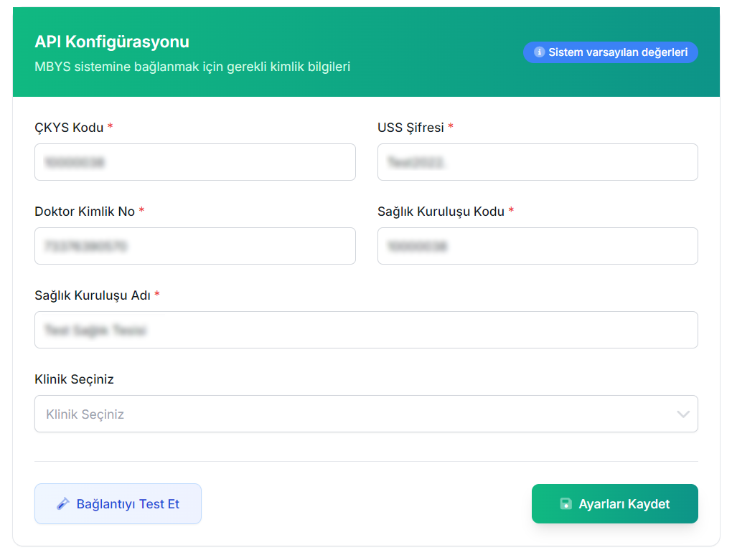Expand the Klinik Seçiniz chevron arrow
The width and height of the screenshot is (732, 560).
[682, 414]
